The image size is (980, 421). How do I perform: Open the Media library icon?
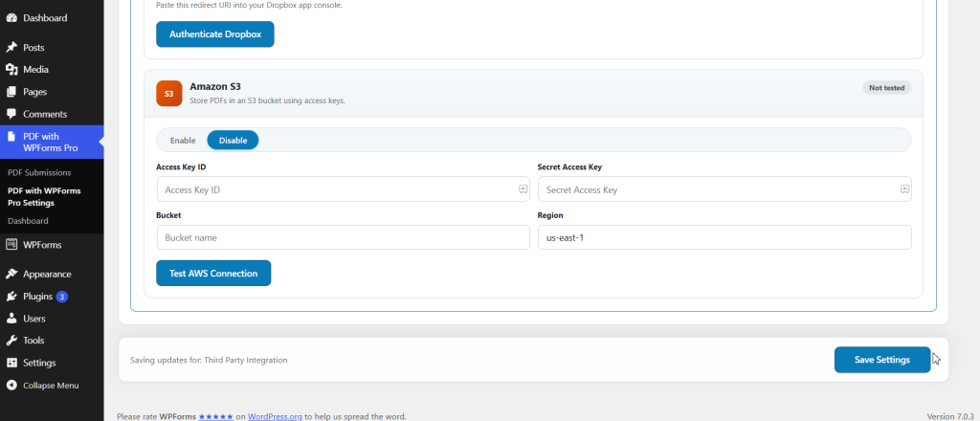pos(11,69)
